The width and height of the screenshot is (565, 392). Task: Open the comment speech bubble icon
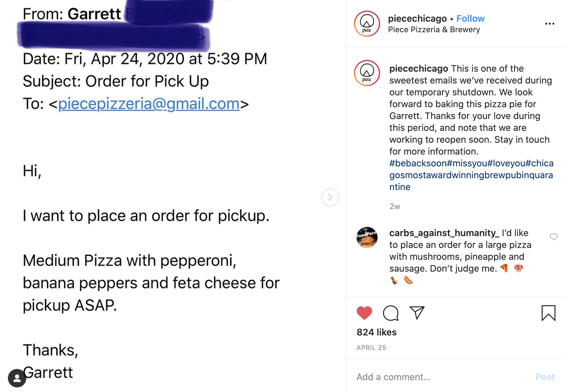[391, 313]
